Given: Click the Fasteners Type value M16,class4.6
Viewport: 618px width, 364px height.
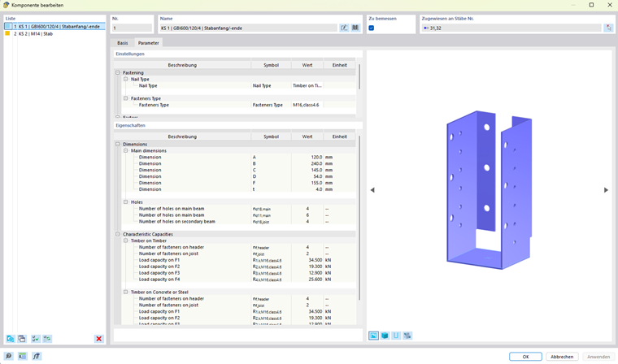Looking at the screenshot, I should click(x=307, y=105).
